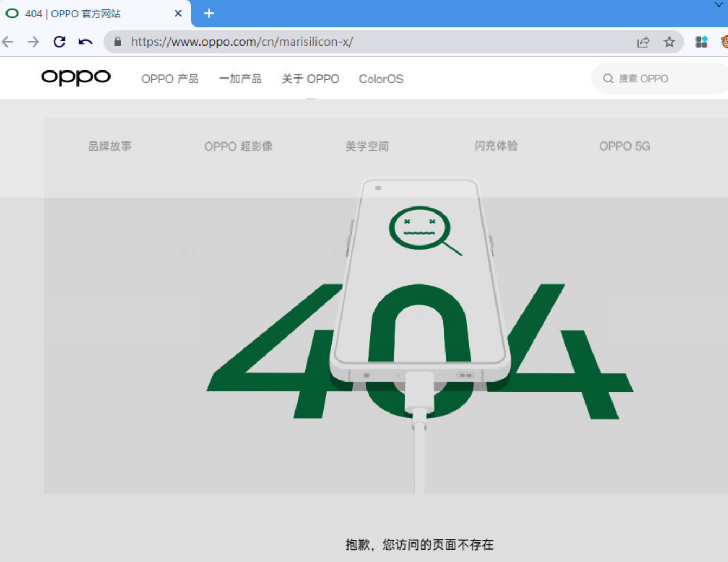Image resolution: width=728 pixels, height=562 pixels.
Task: Reload the page with refresh icon
Action: click(60, 42)
